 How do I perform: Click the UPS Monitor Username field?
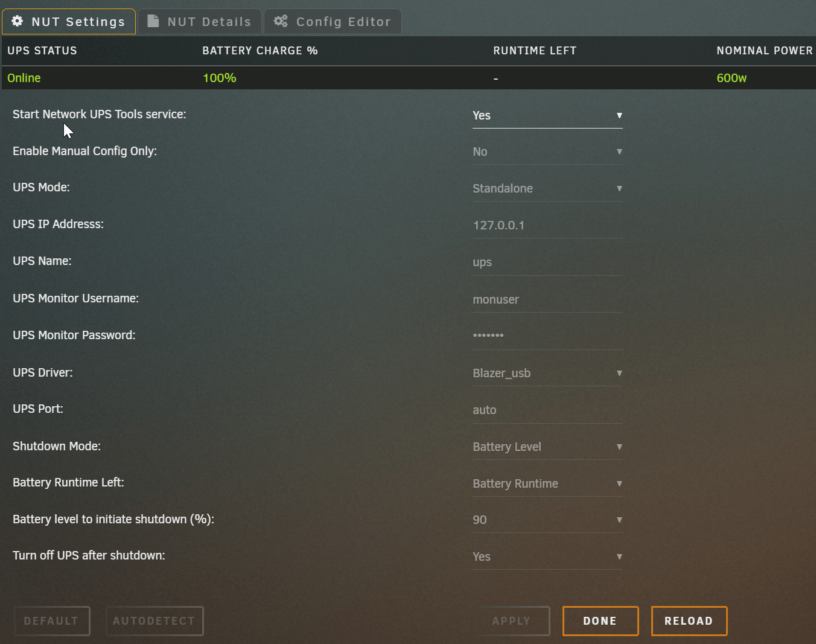(x=547, y=300)
